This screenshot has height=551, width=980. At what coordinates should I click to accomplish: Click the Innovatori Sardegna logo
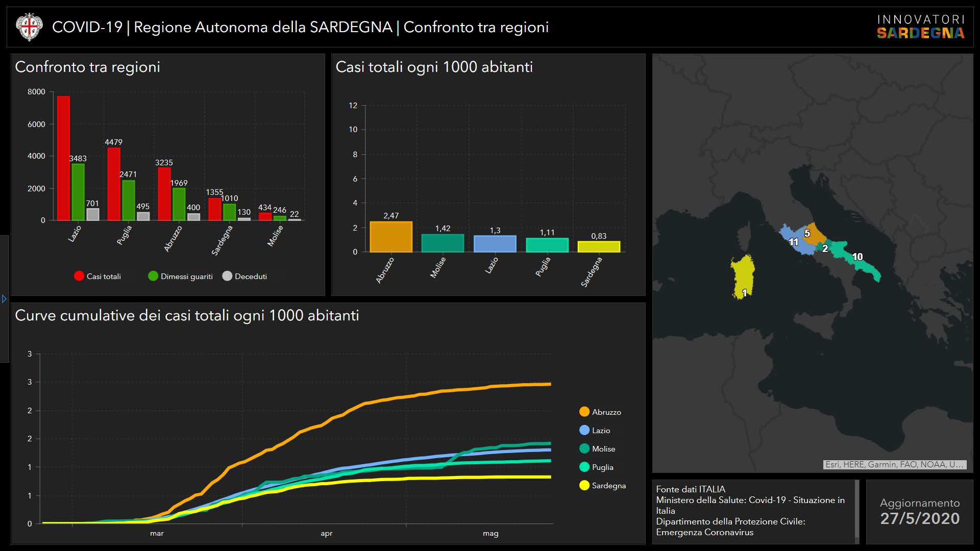[x=920, y=27]
